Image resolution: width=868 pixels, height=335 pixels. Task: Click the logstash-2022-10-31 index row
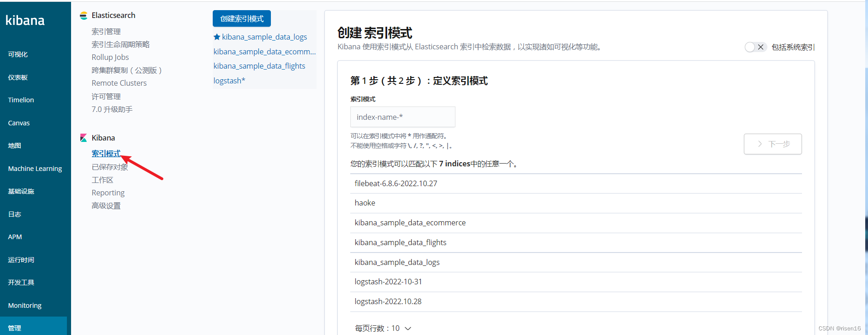(576, 282)
